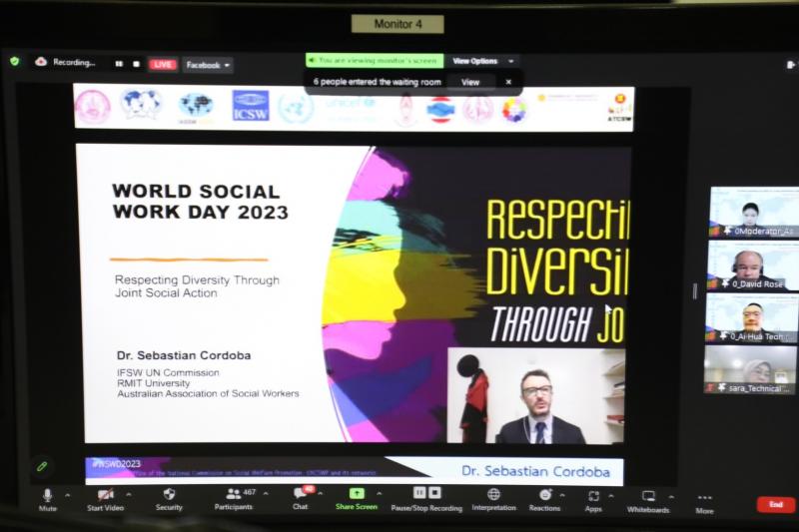This screenshot has width=799, height=532.
Task: Click the "WORLD SOCIAL WORK DAY 2023" title
Action: (x=201, y=202)
